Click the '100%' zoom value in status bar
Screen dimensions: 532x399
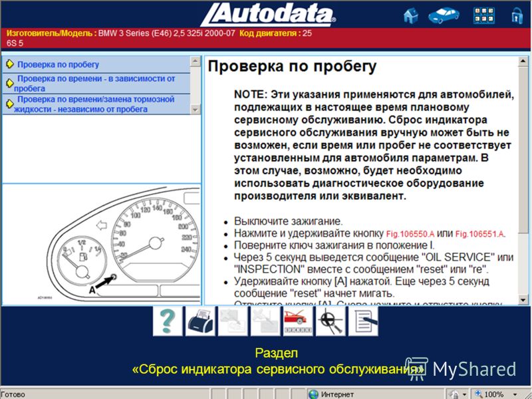coord(493,394)
